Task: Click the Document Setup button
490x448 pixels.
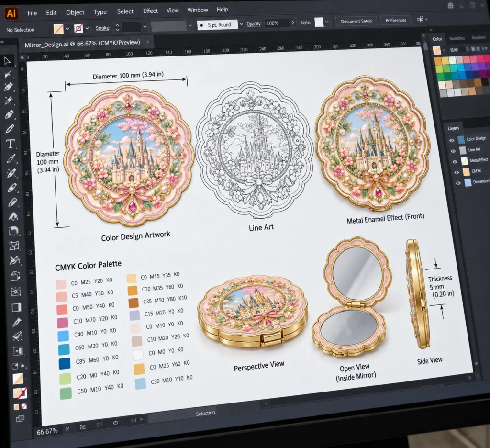Action: coord(356,21)
